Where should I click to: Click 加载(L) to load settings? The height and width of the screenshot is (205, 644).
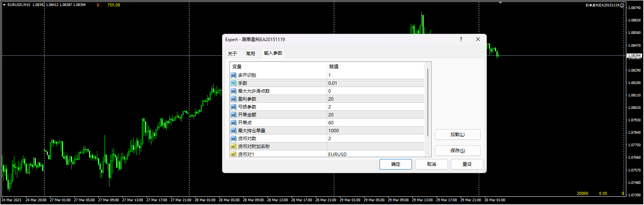(457, 135)
